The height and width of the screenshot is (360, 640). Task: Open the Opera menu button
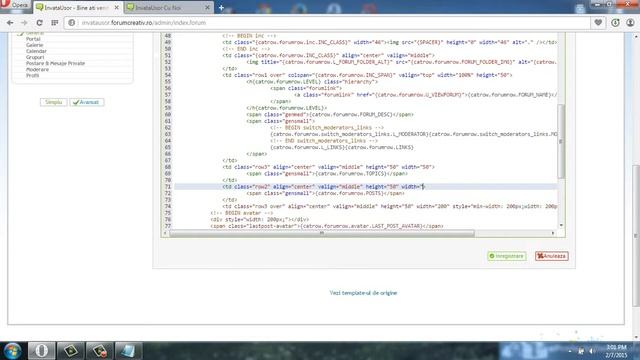[x=16, y=5]
